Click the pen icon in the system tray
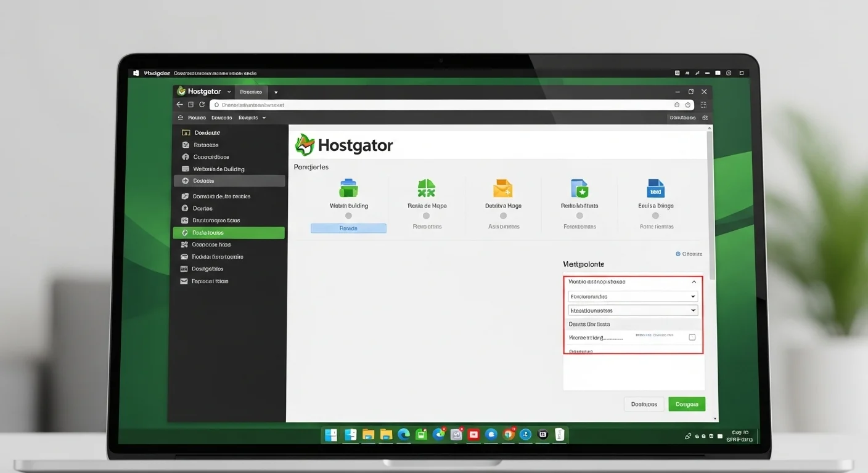This screenshot has height=473, width=868. click(688, 436)
